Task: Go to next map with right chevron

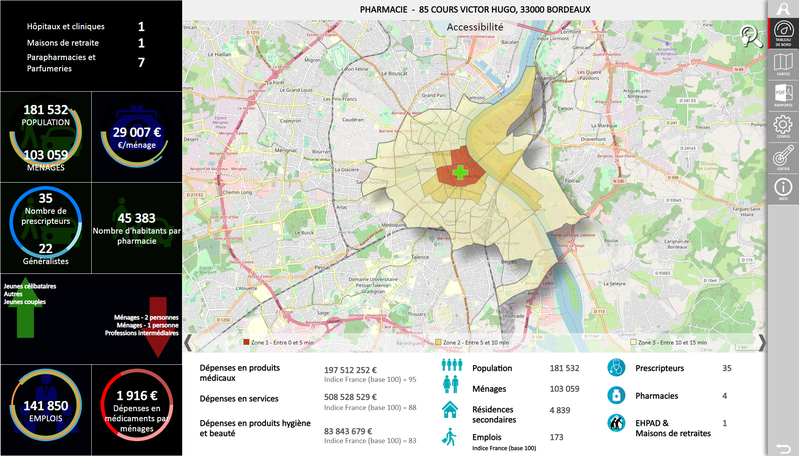Action: [762, 343]
